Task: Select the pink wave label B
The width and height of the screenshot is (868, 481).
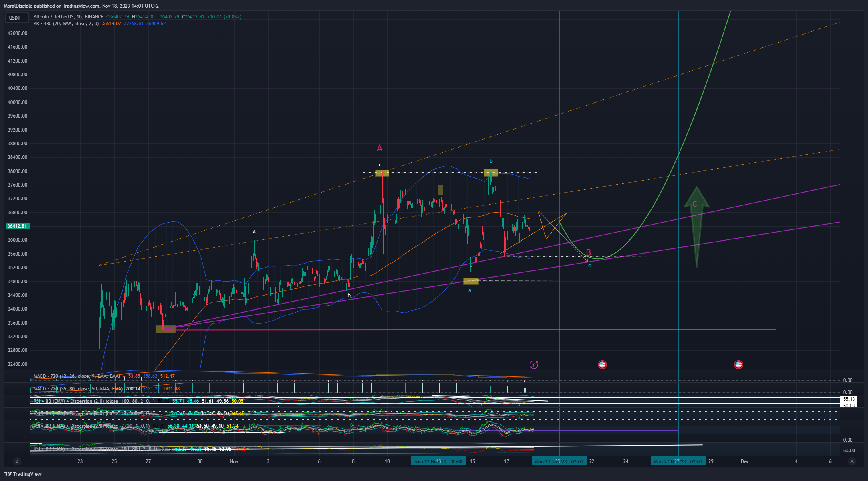Action: click(x=589, y=252)
